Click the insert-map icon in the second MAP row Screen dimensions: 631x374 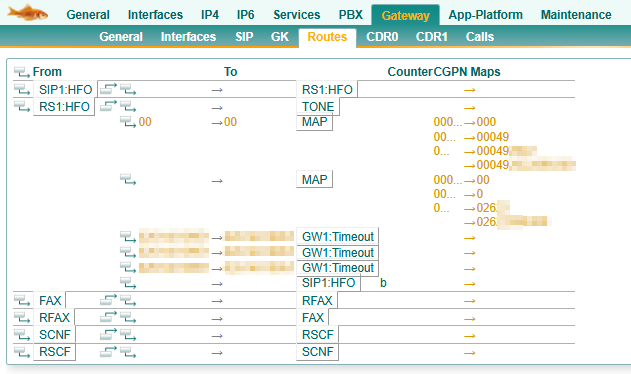coord(128,180)
